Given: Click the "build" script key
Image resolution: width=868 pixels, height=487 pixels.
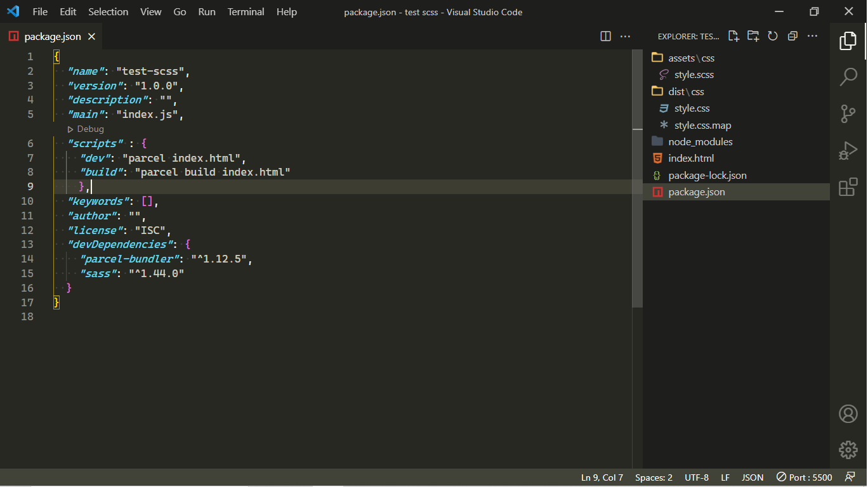Looking at the screenshot, I should point(102,172).
